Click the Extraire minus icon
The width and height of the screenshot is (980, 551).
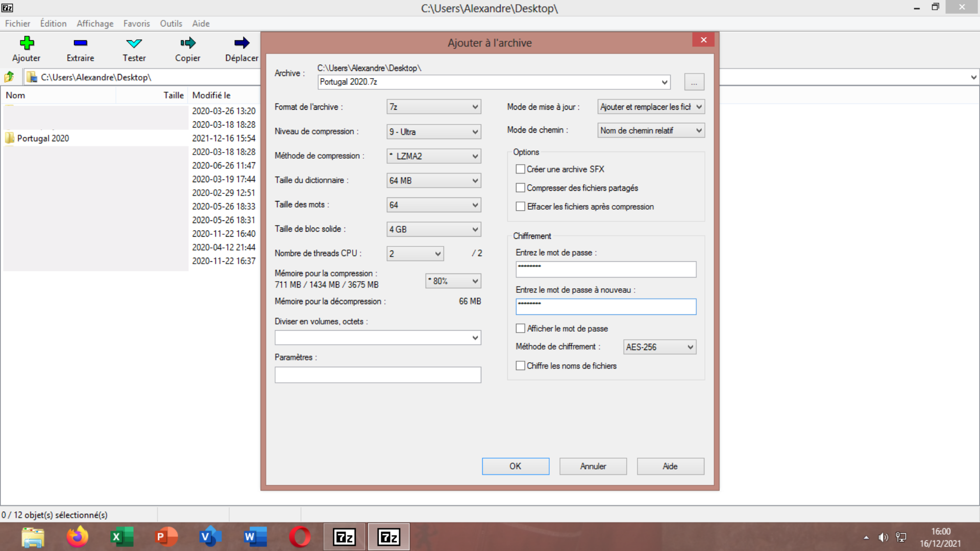(80, 43)
